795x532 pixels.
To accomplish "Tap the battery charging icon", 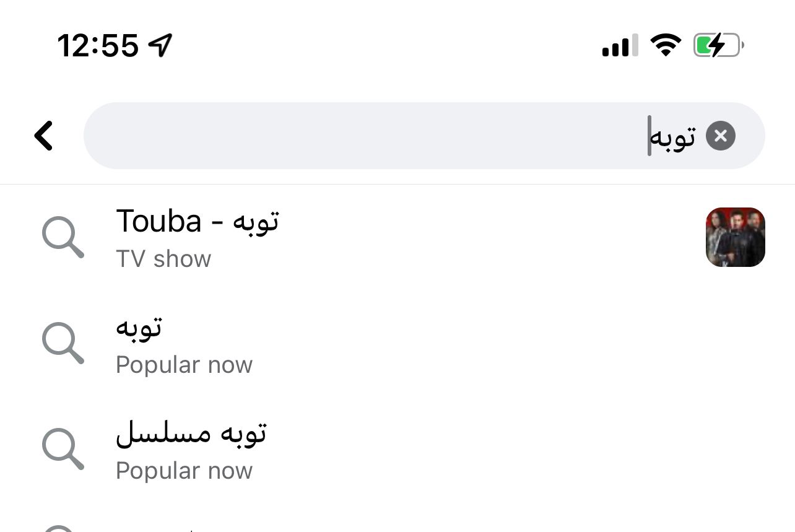I will tap(718, 45).
